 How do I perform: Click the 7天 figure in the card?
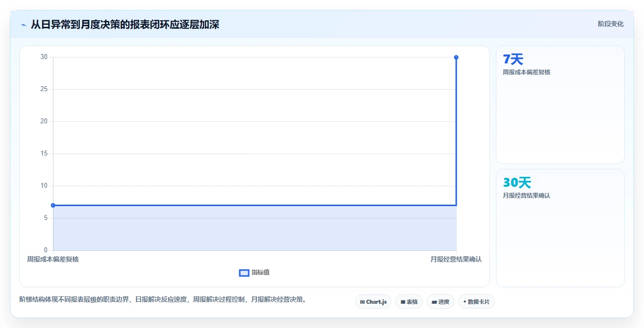tap(513, 59)
